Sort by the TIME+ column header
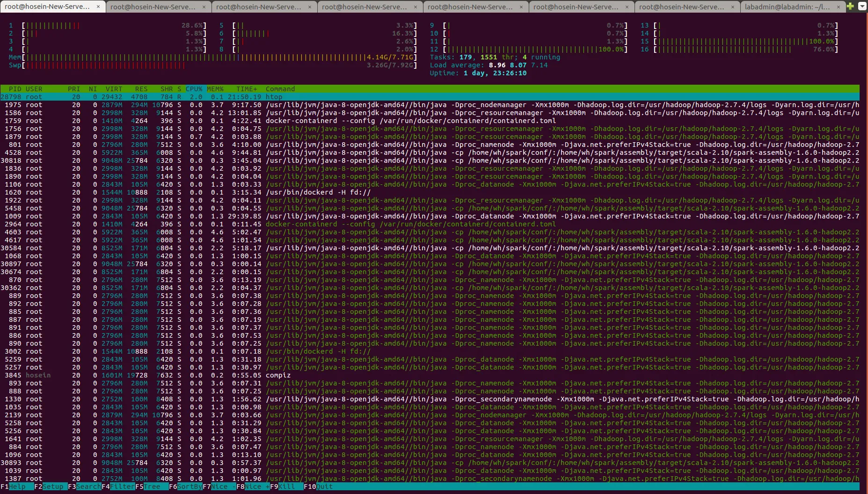 pyautogui.click(x=247, y=89)
